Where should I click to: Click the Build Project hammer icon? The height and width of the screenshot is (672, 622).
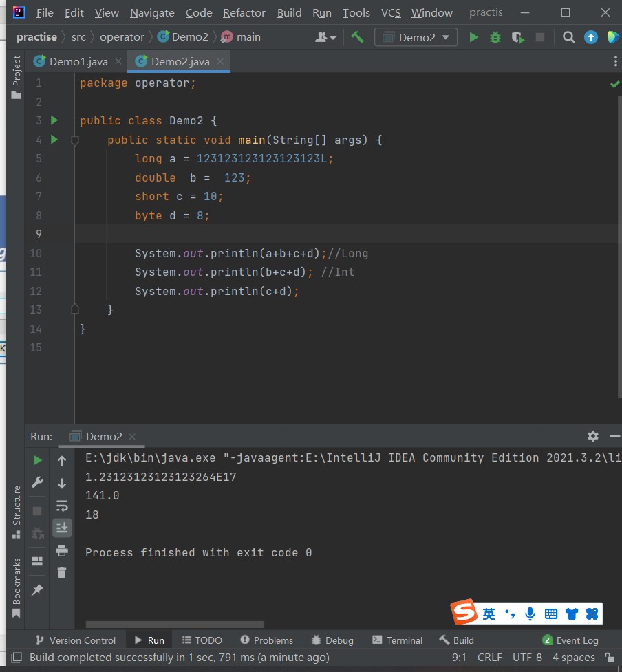357,37
